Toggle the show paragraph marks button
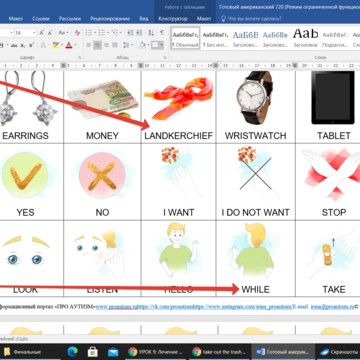 pos(162,33)
